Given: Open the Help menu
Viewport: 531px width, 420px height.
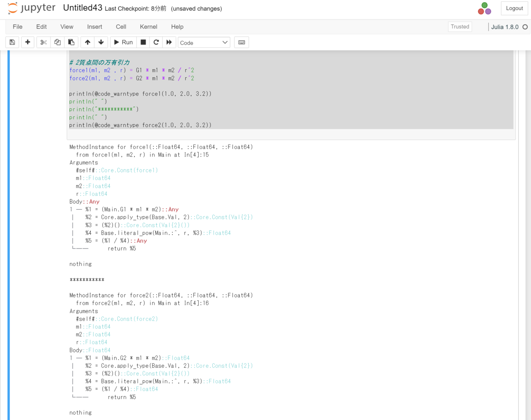Looking at the screenshot, I should coord(177,27).
